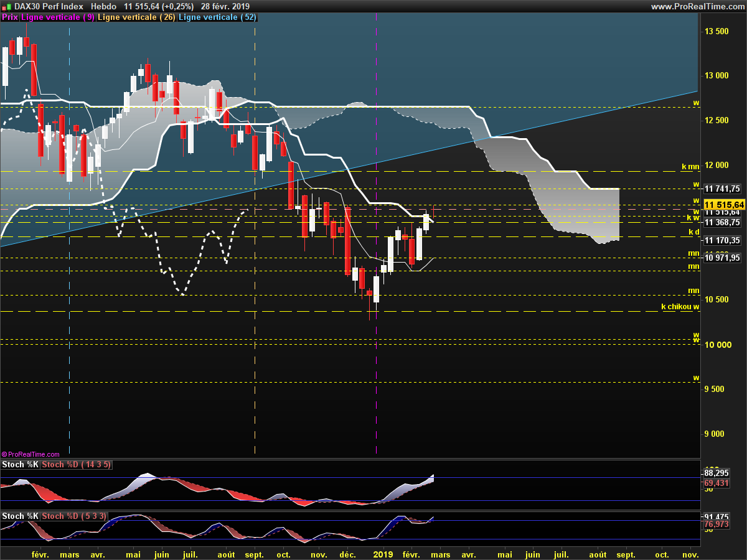Click the highlighted current price tag 11 515,64
This screenshot has width=747, height=560.
click(x=724, y=204)
